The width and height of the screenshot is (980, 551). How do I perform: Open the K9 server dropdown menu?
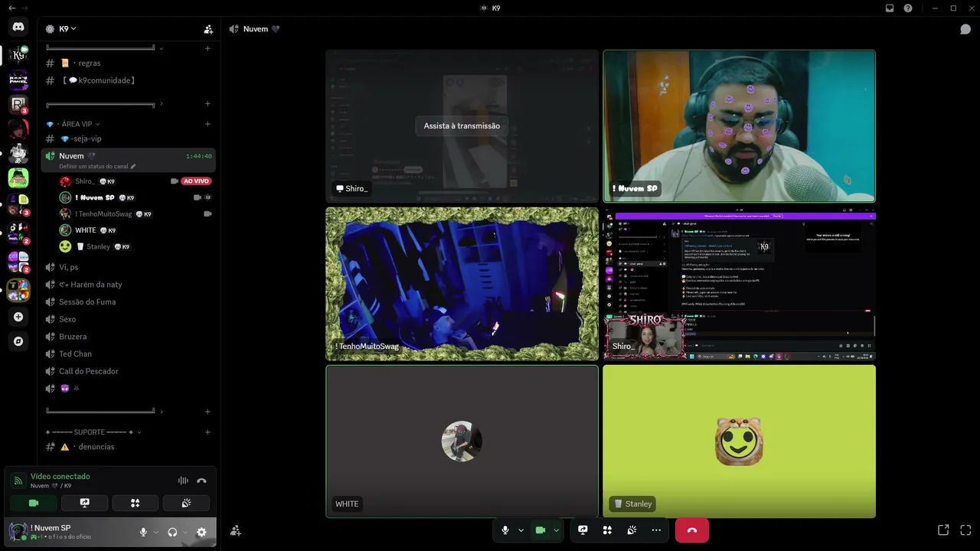69,29
